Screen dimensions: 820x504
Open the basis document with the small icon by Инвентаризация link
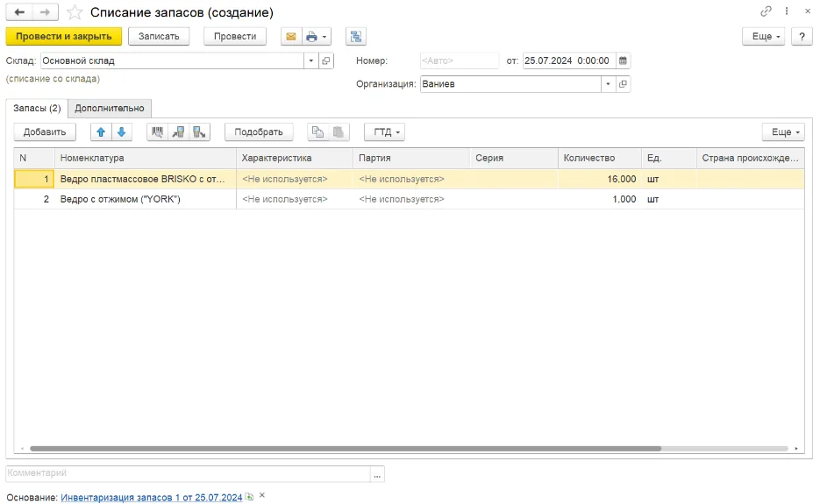click(249, 497)
